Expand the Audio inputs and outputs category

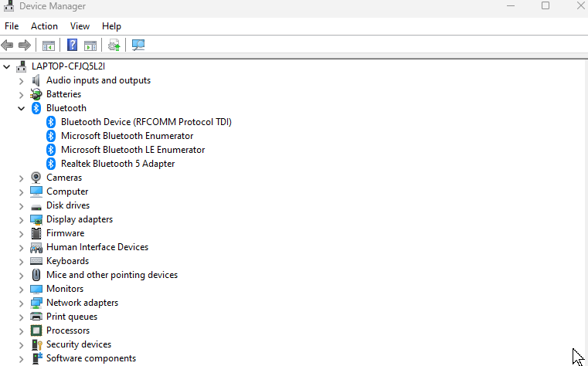pos(21,80)
